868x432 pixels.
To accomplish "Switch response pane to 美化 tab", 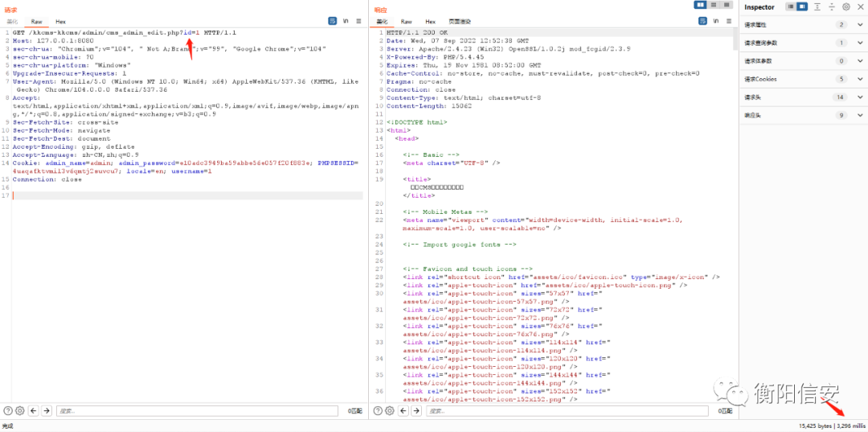I will tap(382, 22).
